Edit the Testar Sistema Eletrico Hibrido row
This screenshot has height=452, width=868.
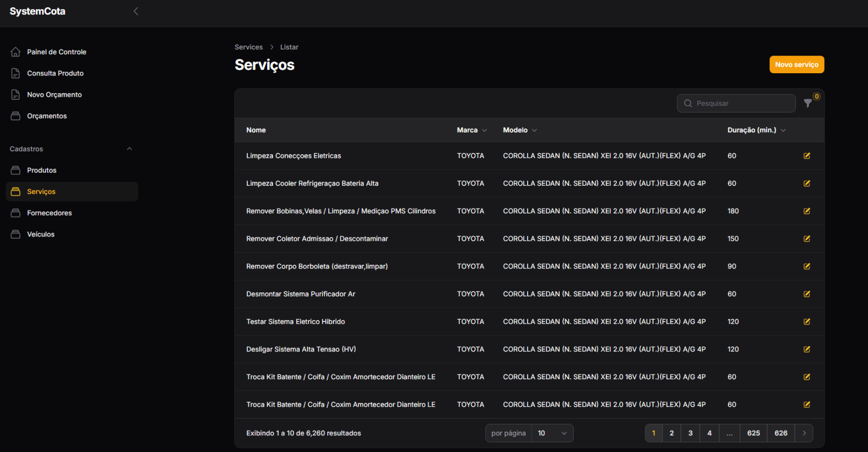[807, 322]
